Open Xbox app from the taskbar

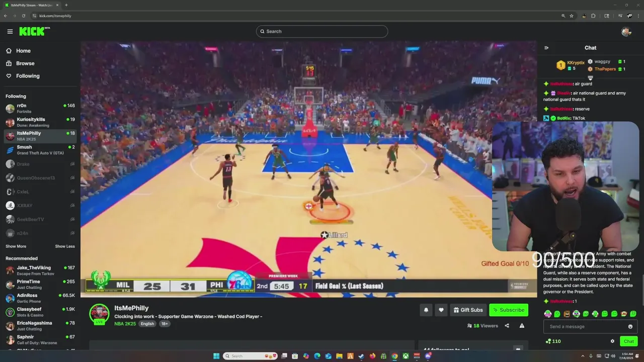pos(406,356)
